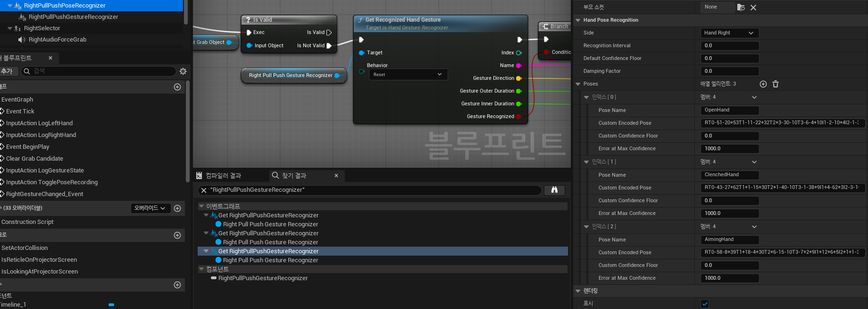Collapse the rendering section
868x309 pixels.
point(578,291)
